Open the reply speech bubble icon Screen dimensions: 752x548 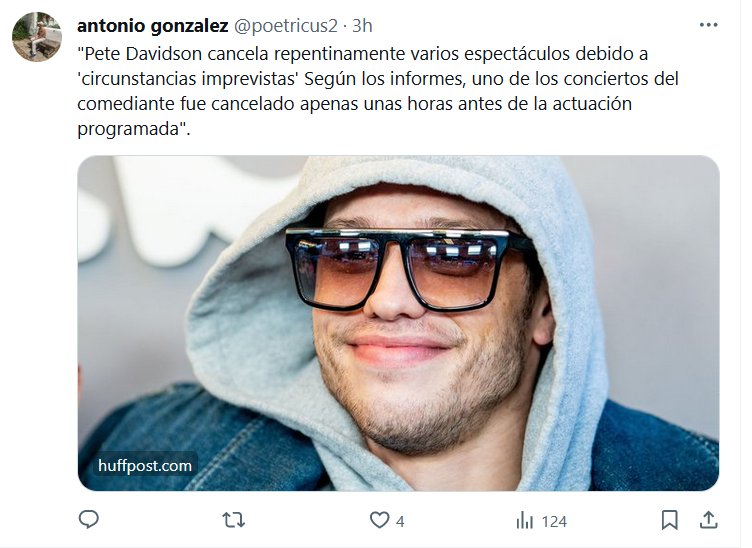(x=89, y=520)
